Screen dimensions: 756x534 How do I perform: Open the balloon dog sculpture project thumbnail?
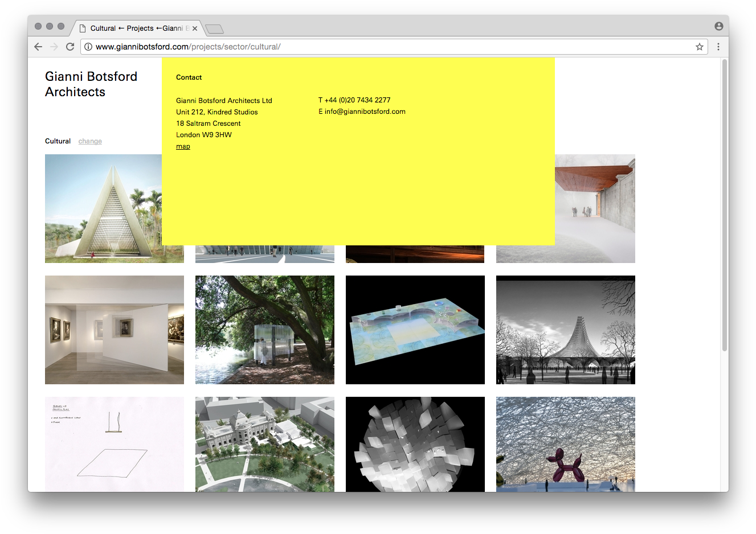565,444
